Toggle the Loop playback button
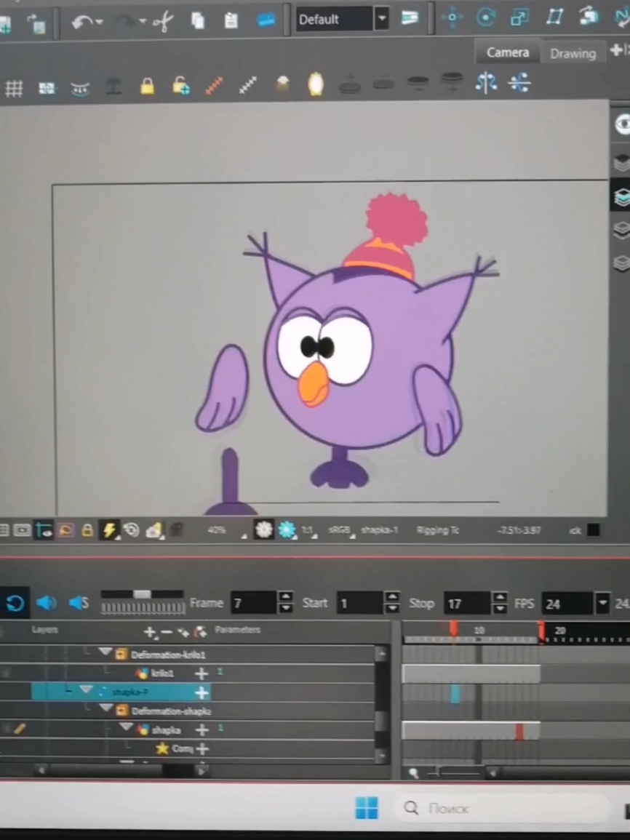Screen dimensions: 630x840 (15, 603)
